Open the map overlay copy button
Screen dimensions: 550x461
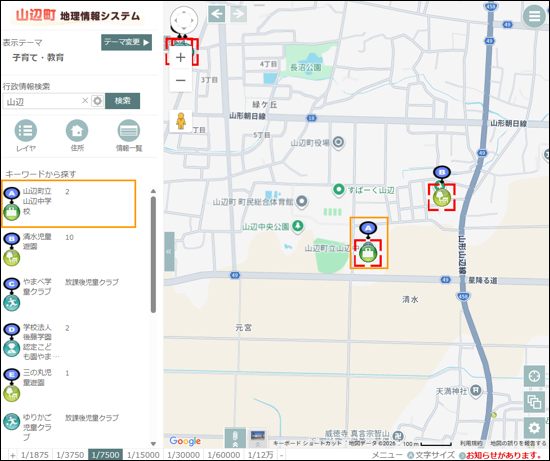pos(534,402)
